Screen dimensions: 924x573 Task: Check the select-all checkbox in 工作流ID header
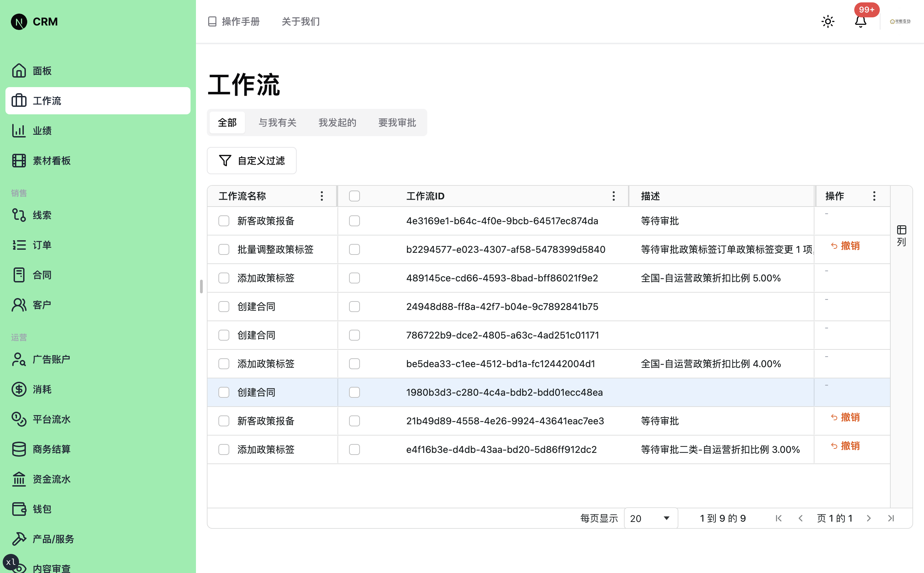point(354,196)
